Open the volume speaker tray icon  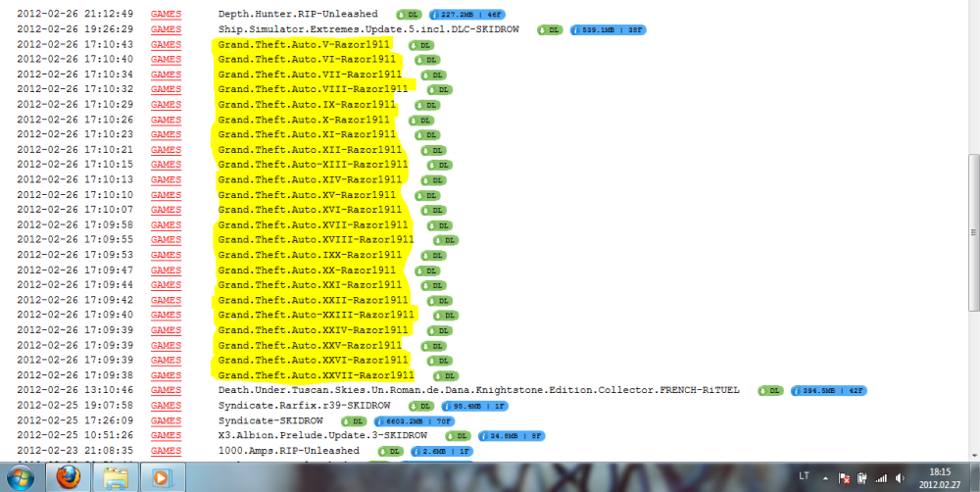[900, 478]
